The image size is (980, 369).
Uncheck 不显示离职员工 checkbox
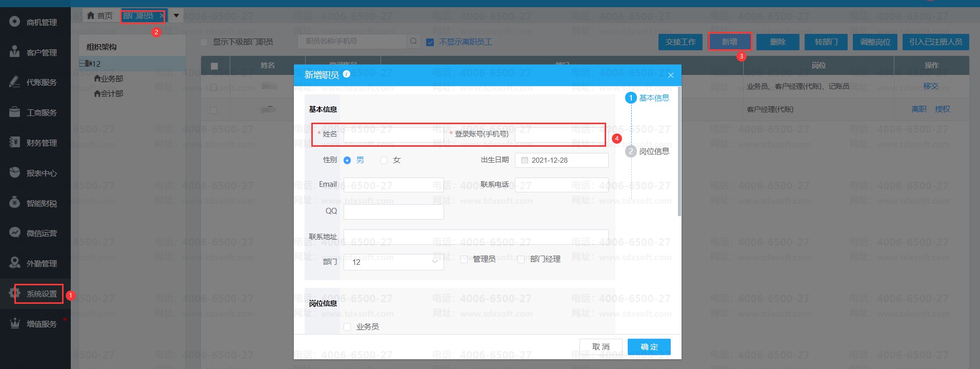tap(430, 42)
